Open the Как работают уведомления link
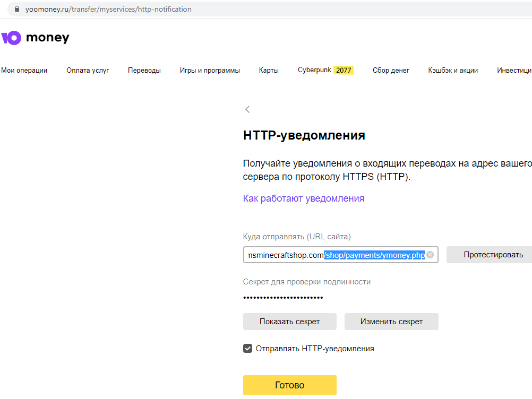The width and height of the screenshot is (532, 399). [x=303, y=198]
